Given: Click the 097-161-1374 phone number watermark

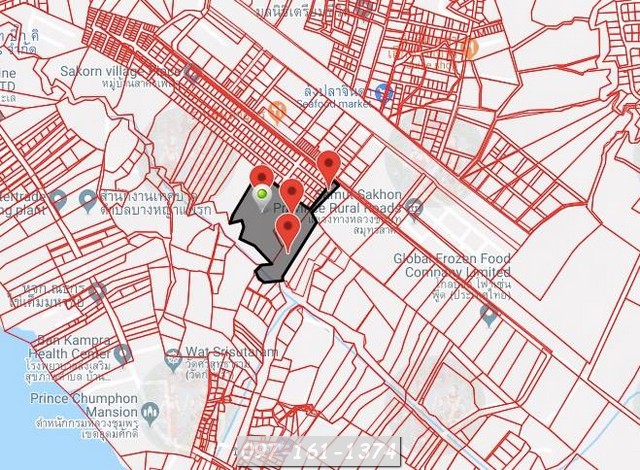Looking at the screenshot, I should [x=319, y=452].
